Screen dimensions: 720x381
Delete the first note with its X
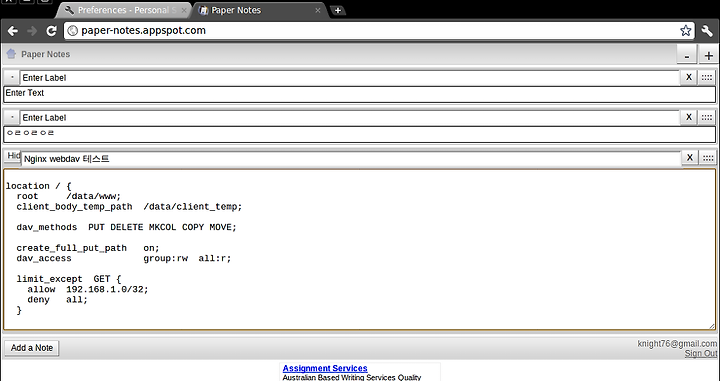(688, 78)
